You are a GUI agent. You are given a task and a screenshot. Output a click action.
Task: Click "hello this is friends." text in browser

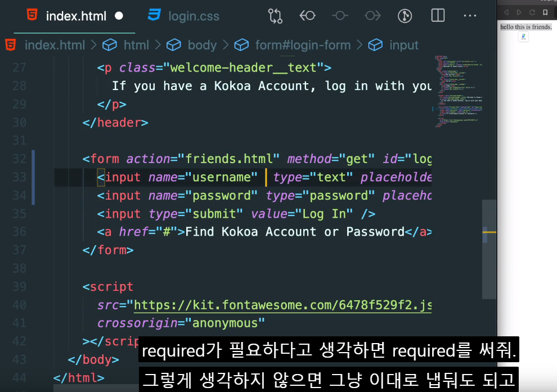(526, 27)
